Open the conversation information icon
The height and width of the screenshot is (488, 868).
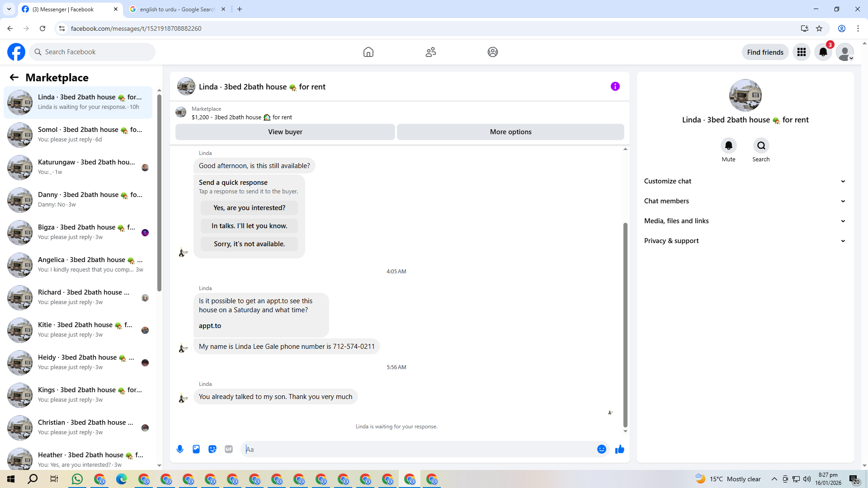(x=615, y=86)
